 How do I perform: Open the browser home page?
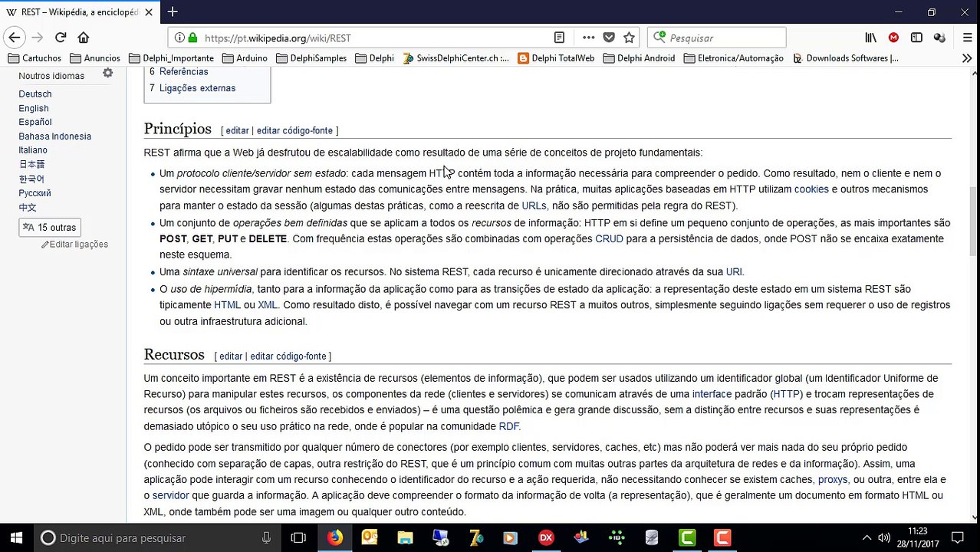point(84,38)
